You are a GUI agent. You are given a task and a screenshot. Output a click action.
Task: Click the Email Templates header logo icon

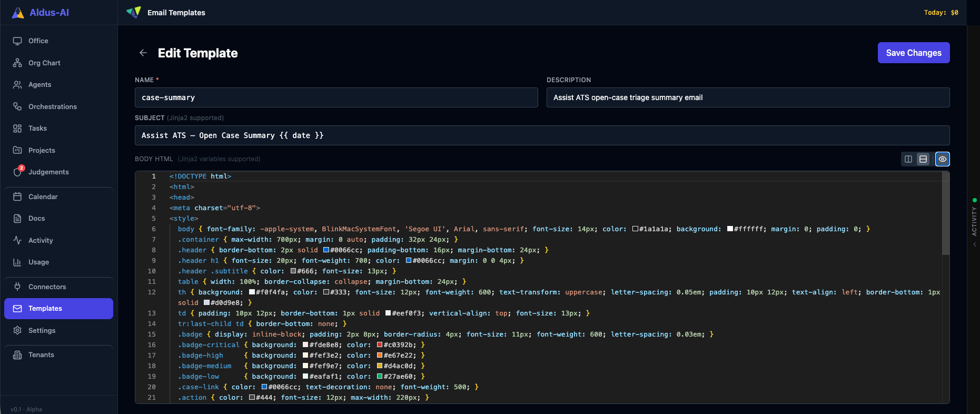click(x=134, y=12)
